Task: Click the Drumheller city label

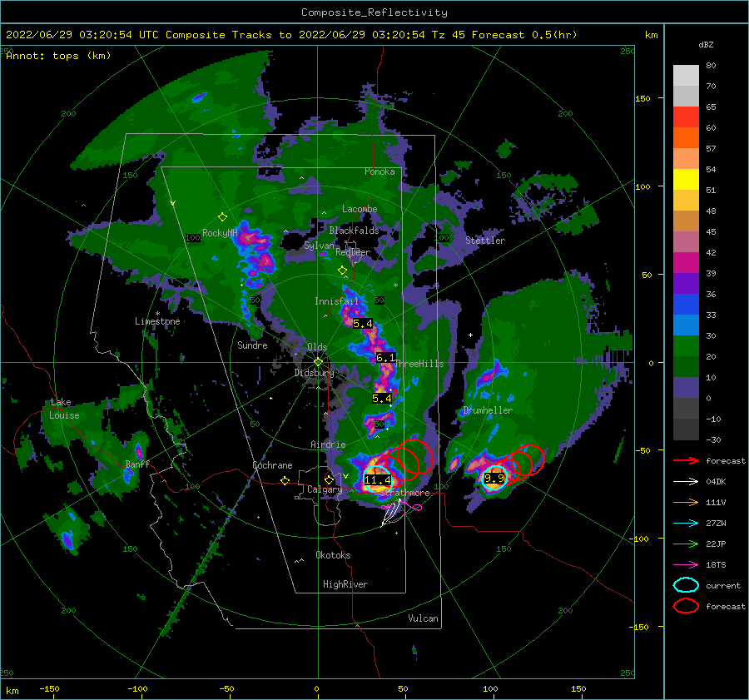Action: (x=488, y=410)
